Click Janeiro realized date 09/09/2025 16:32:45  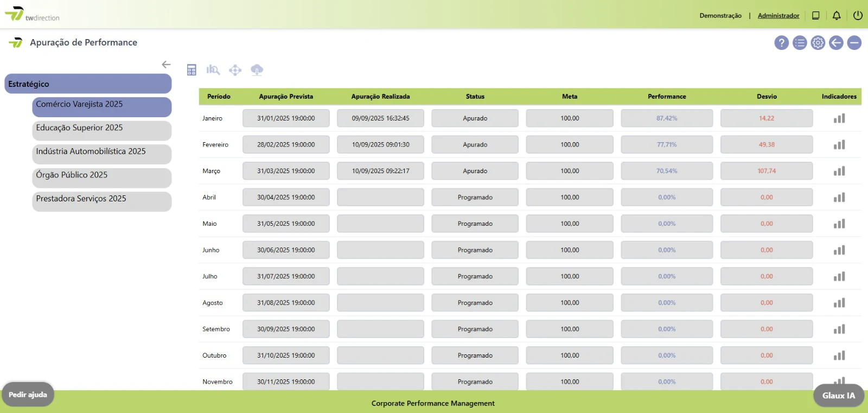tap(380, 118)
